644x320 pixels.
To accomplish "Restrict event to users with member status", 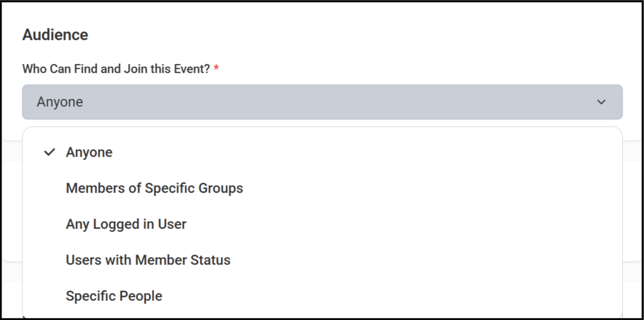I will 148,260.
